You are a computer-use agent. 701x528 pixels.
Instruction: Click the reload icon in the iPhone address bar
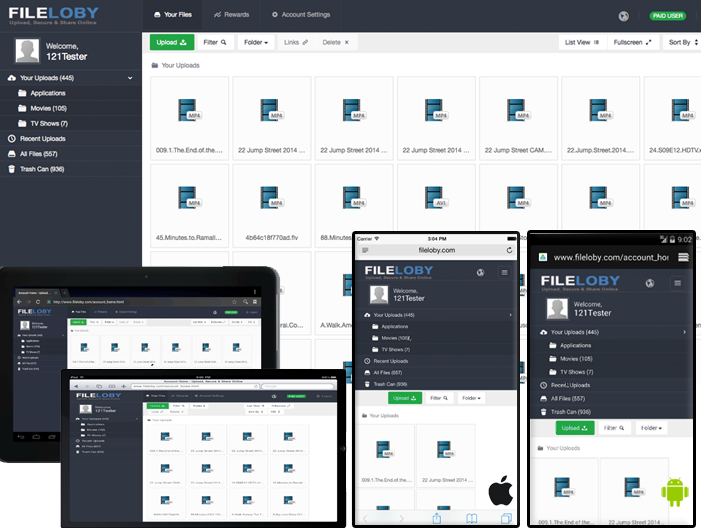click(509, 250)
